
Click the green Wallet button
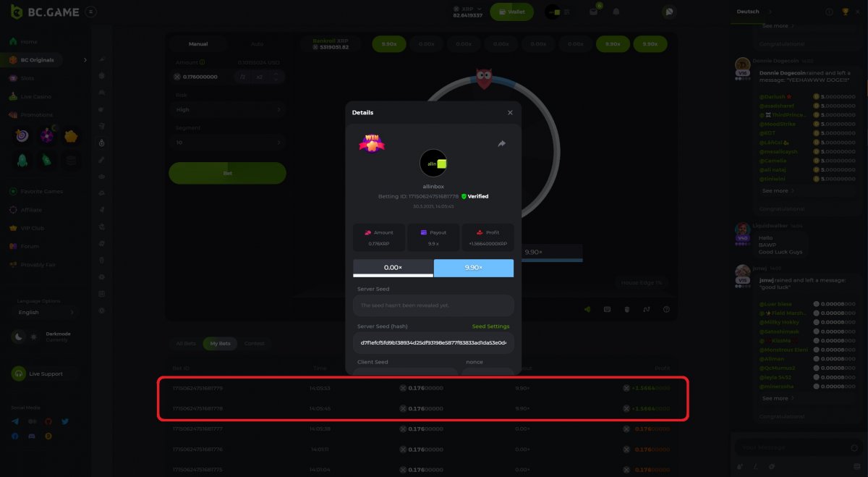(511, 12)
